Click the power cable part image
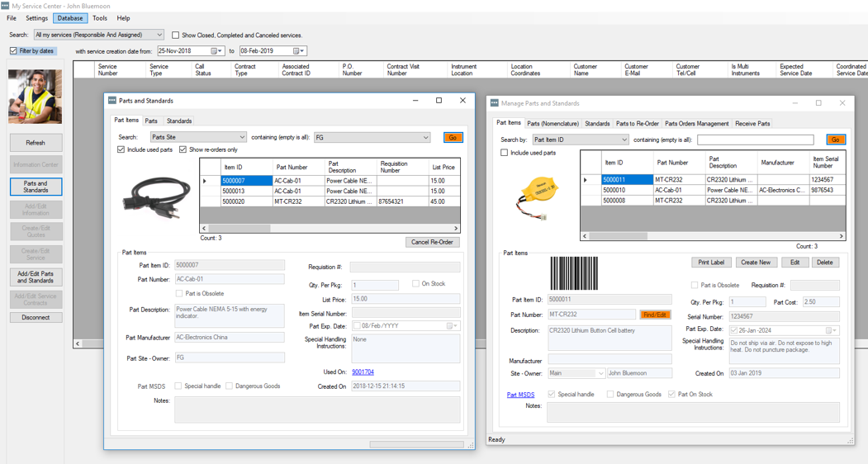 (x=157, y=196)
